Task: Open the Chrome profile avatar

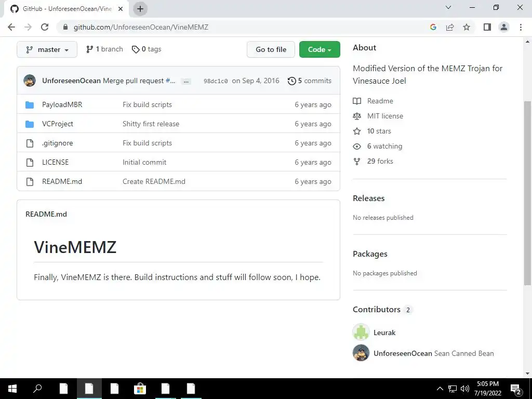Action: point(504,27)
